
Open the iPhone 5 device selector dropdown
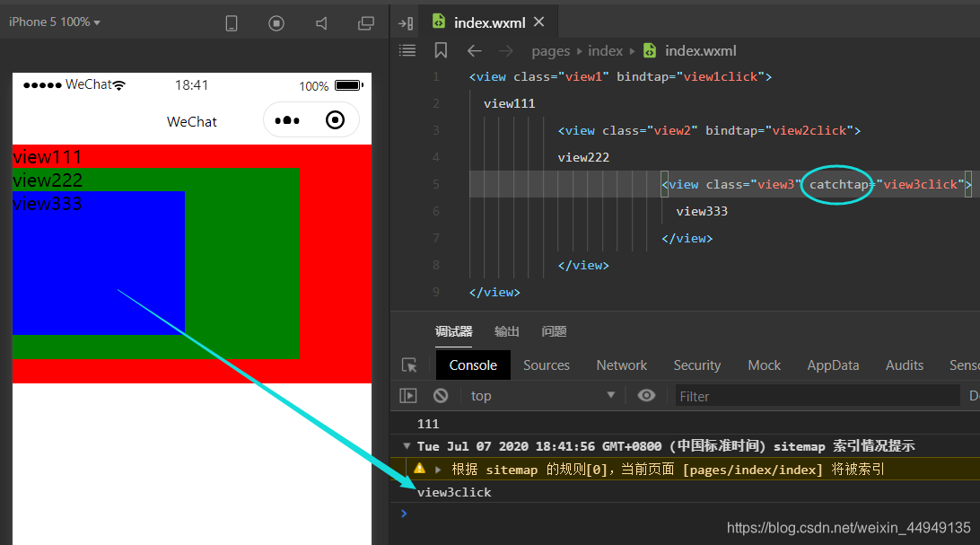coord(55,22)
